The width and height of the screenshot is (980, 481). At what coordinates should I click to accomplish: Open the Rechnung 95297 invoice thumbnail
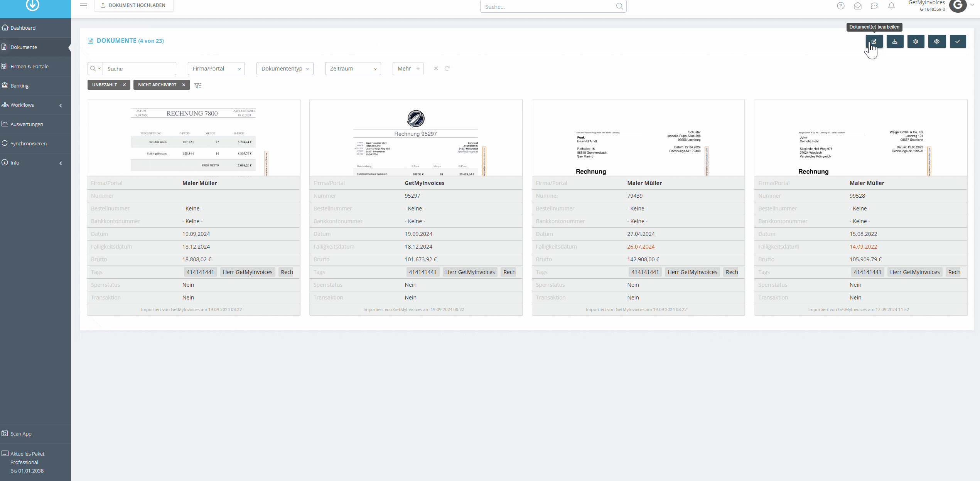(x=416, y=138)
